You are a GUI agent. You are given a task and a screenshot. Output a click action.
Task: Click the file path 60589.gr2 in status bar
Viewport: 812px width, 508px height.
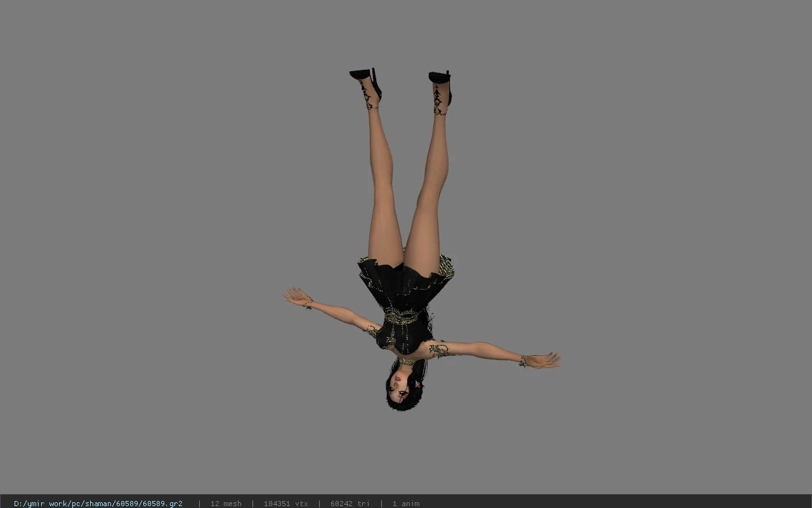coord(98,504)
